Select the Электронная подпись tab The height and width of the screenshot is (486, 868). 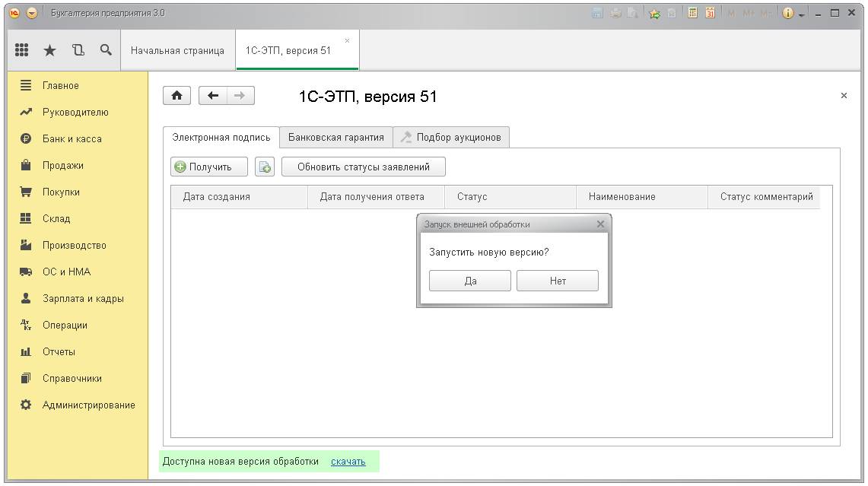221,137
